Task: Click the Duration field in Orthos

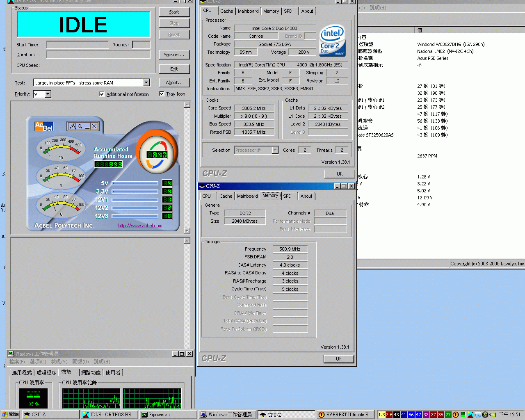Action: point(98,55)
